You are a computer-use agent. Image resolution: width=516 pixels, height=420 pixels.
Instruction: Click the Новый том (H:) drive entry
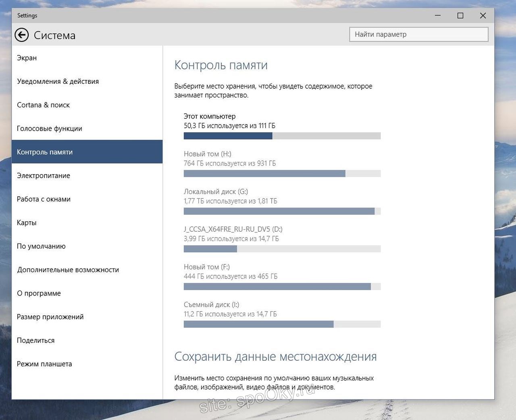point(229,159)
